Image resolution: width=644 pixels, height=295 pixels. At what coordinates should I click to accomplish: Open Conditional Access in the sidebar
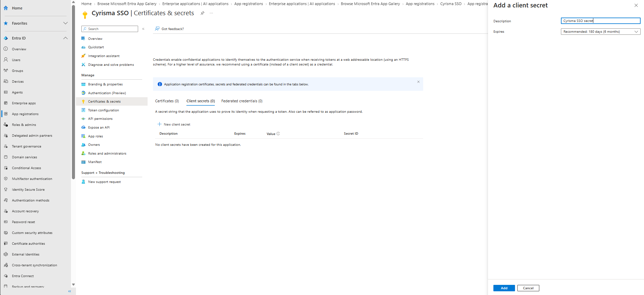(26, 168)
